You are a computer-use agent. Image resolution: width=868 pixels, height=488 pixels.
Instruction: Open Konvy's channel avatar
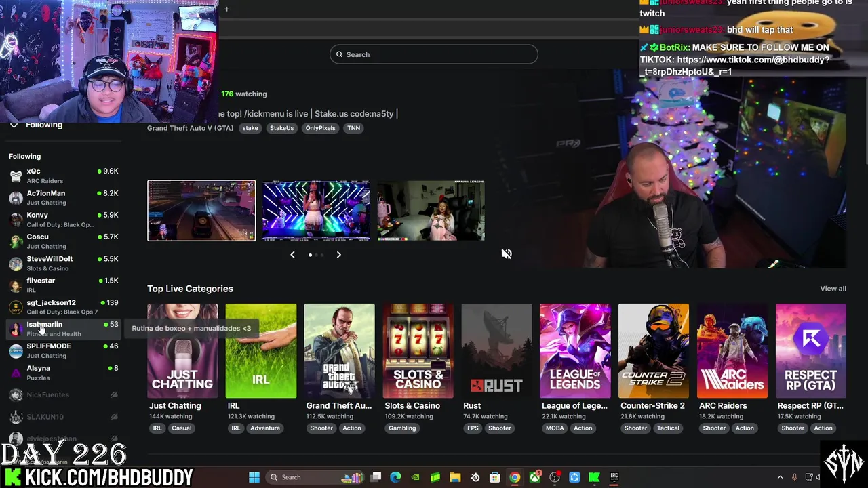point(16,219)
